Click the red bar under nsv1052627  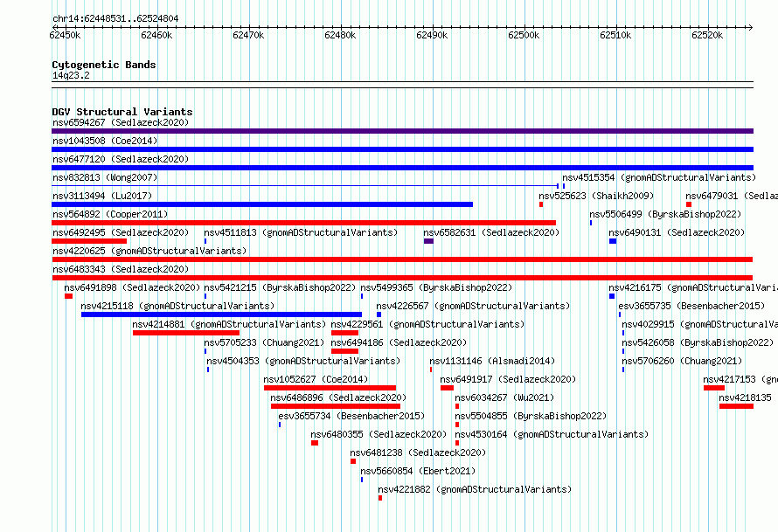coord(330,388)
